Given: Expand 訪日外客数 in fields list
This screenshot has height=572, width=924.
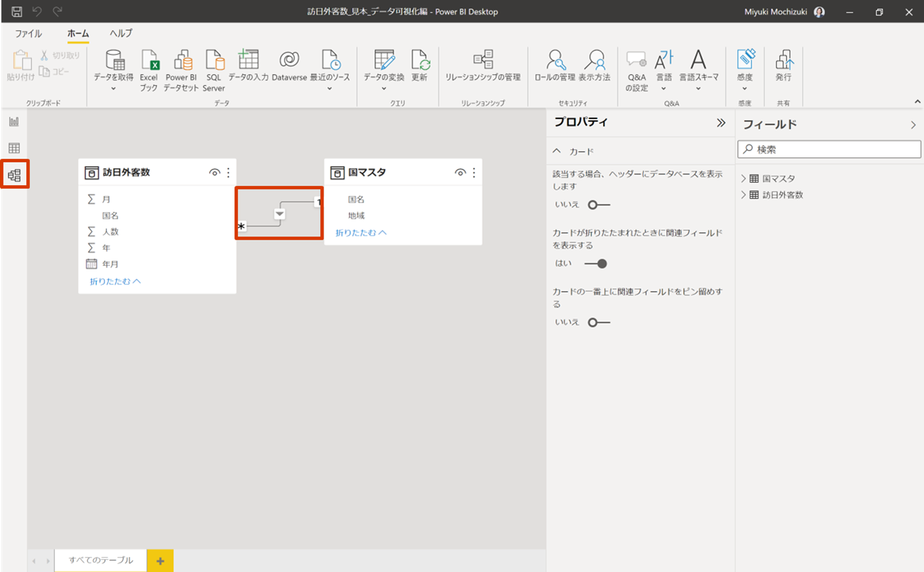Looking at the screenshot, I should [744, 194].
